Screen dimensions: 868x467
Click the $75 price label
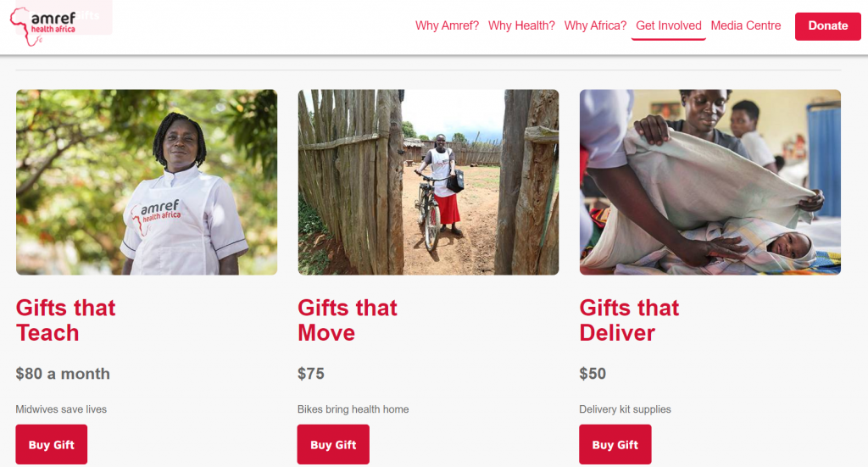310,374
